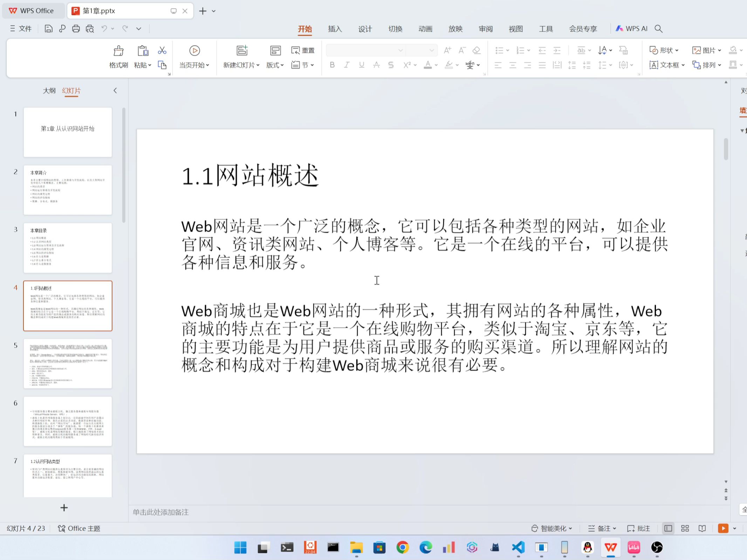Viewport: 747px width, 560px height.
Task: Open the Layout (版式) dropdown
Action: point(275,65)
